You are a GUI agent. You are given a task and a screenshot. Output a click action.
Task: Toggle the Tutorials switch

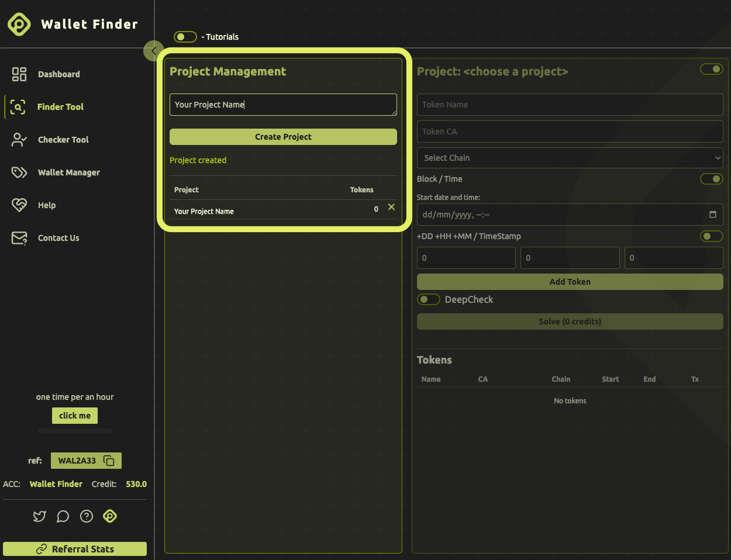coord(185,37)
